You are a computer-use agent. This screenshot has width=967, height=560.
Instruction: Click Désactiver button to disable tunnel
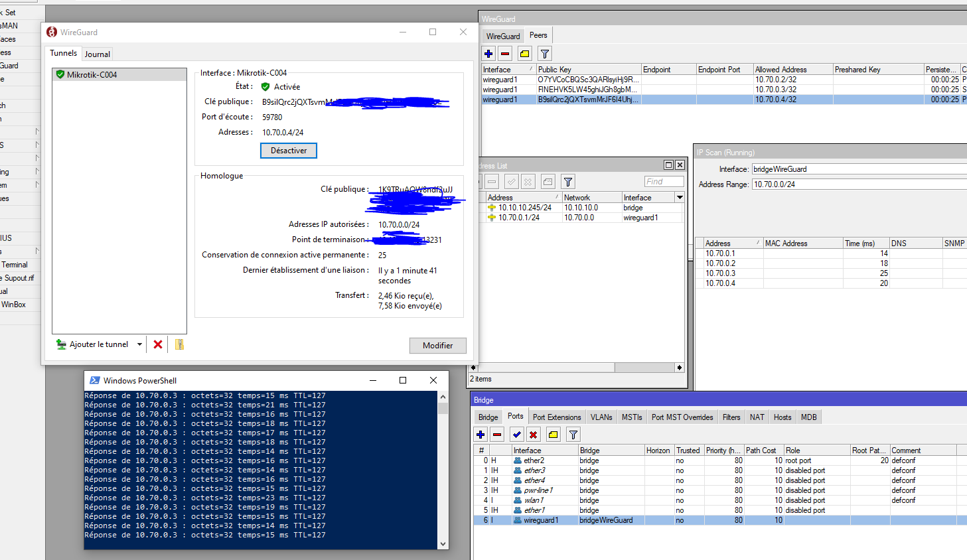289,151
